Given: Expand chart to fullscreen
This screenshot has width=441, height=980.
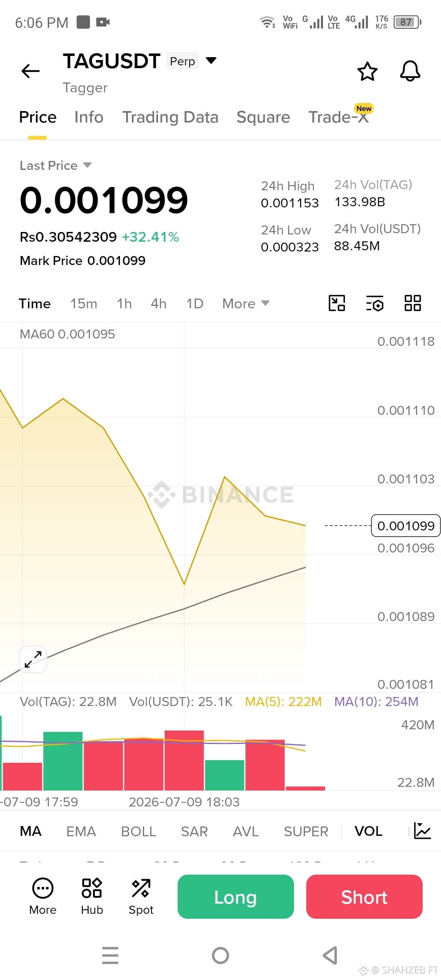Looking at the screenshot, I should [33, 659].
